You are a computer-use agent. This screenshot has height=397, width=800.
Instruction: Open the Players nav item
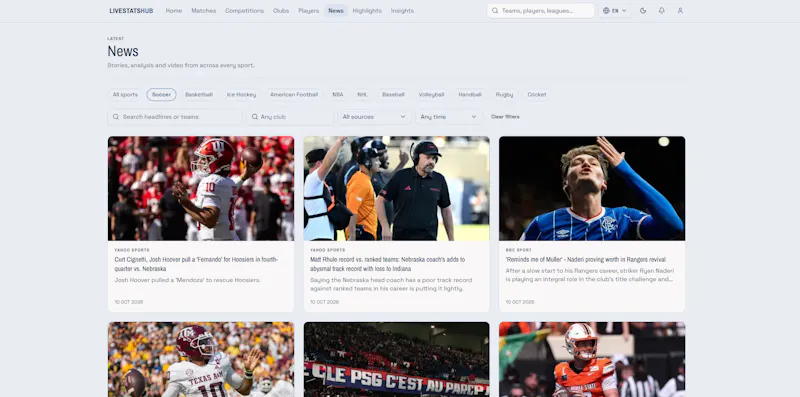[309, 11]
